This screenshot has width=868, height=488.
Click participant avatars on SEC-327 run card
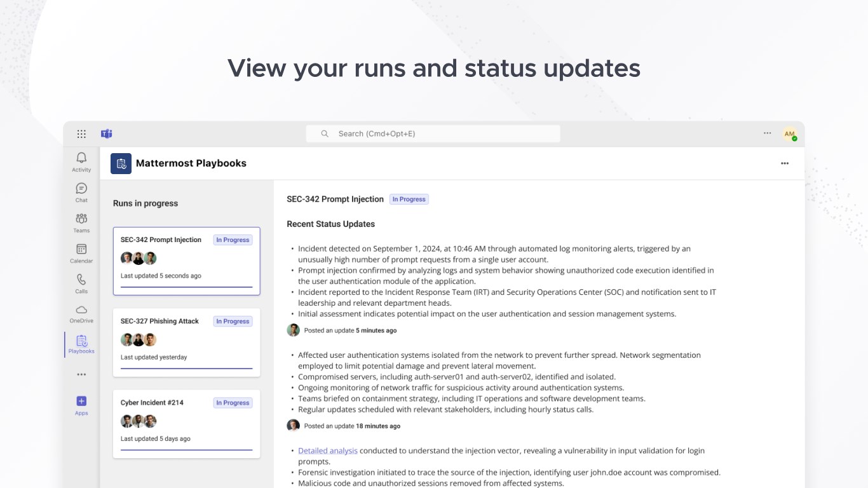[139, 339]
